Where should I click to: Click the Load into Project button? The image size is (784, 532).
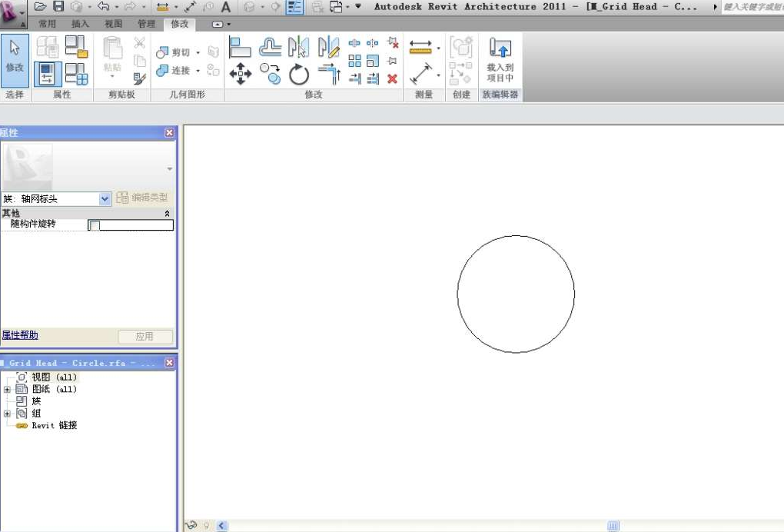point(500,60)
